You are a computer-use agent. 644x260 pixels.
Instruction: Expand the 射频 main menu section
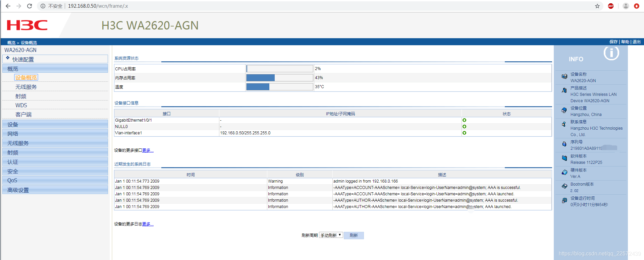(x=55, y=152)
